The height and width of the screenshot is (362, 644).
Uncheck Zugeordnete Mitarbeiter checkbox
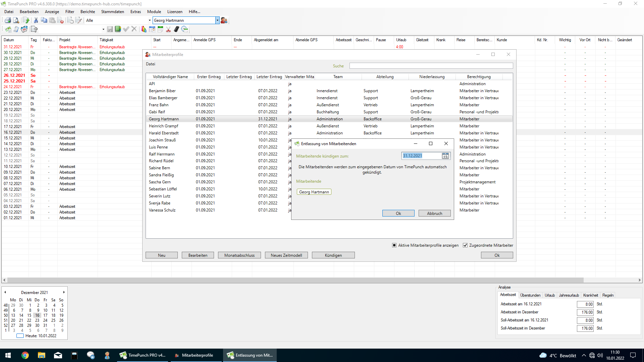[x=465, y=245]
